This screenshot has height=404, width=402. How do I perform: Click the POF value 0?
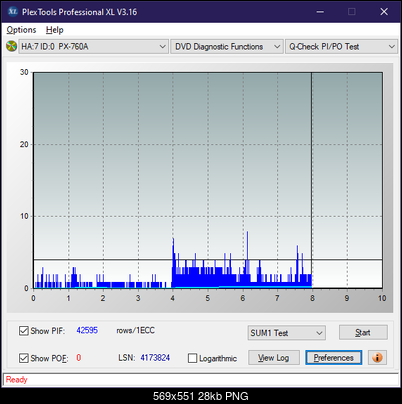point(79,358)
